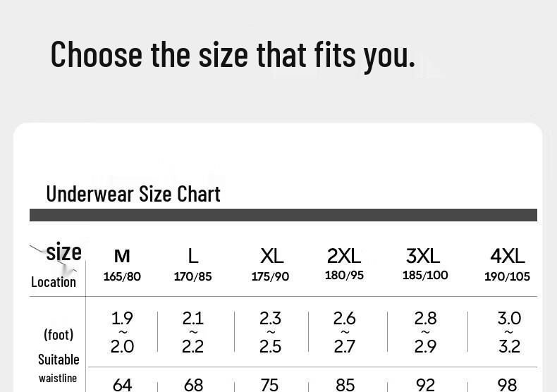
Task: Click the 2.1~2.2 foot waistline cell
Action: pyautogui.click(x=193, y=332)
